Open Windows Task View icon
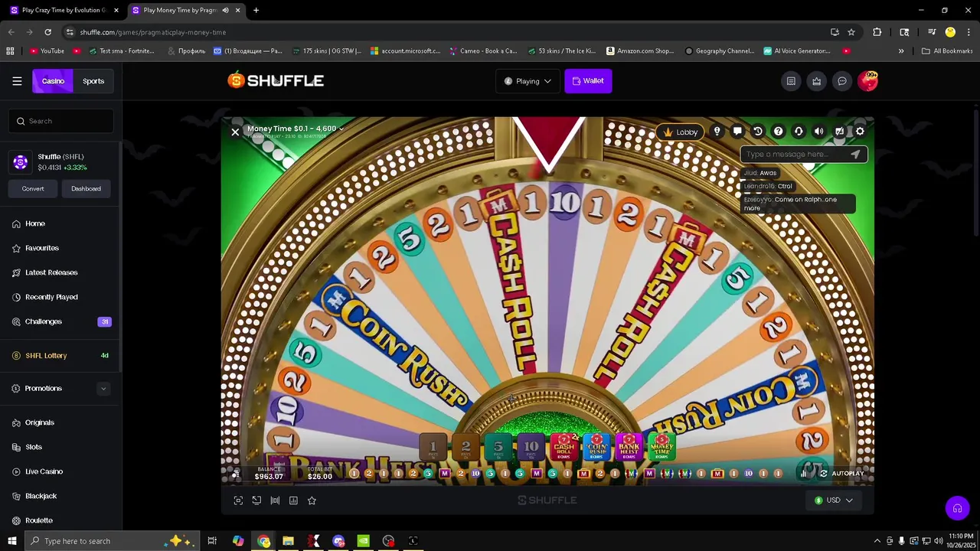 (212, 541)
